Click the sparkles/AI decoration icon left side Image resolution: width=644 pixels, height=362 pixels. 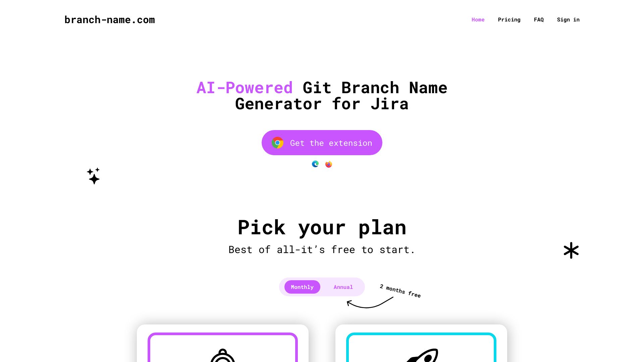(93, 176)
